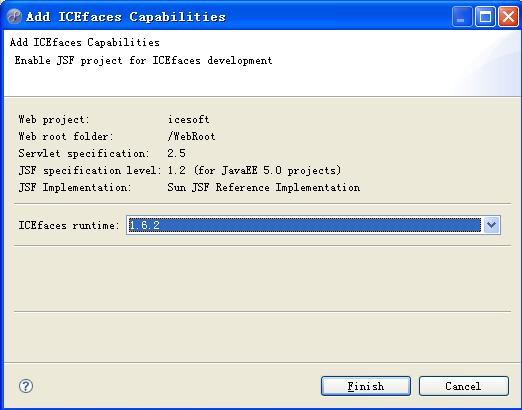Click the '/WebRoot' folder value
Image resolution: width=522 pixels, height=410 pixels.
pyautogui.click(x=191, y=136)
